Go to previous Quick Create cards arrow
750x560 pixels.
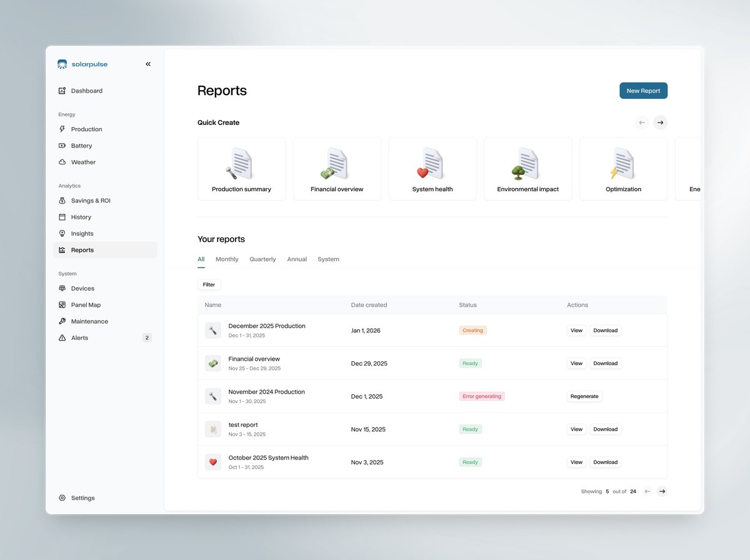click(642, 122)
